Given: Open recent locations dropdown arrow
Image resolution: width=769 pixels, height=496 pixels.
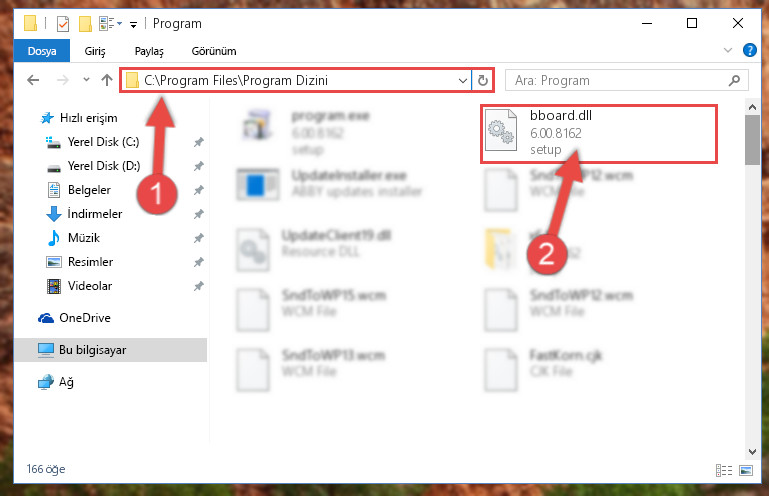Looking at the screenshot, I should coord(86,79).
